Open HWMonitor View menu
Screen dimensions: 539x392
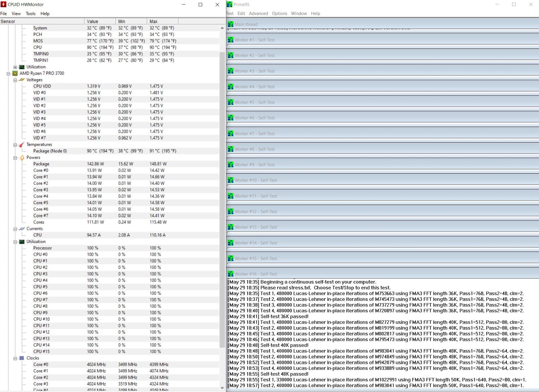[16, 14]
